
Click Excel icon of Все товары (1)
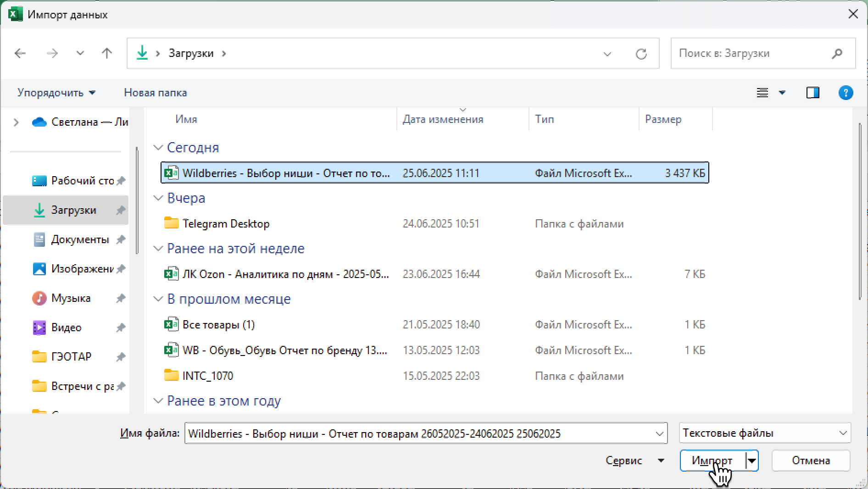tap(171, 325)
